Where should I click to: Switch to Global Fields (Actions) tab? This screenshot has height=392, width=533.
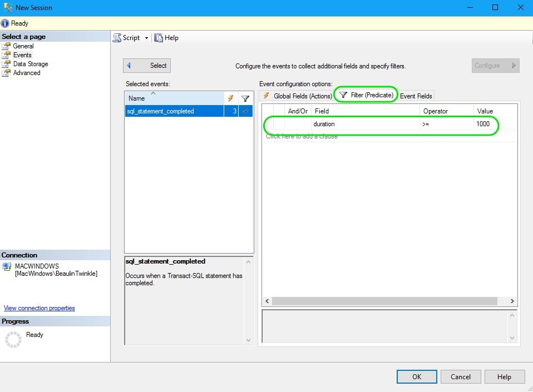(297, 96)
